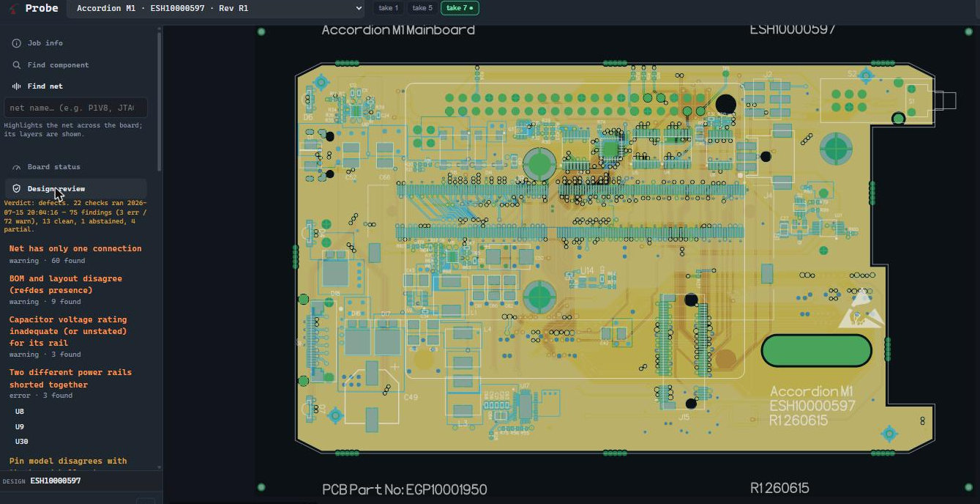Click the DESIGN ESH10000597 footer label

42,481
